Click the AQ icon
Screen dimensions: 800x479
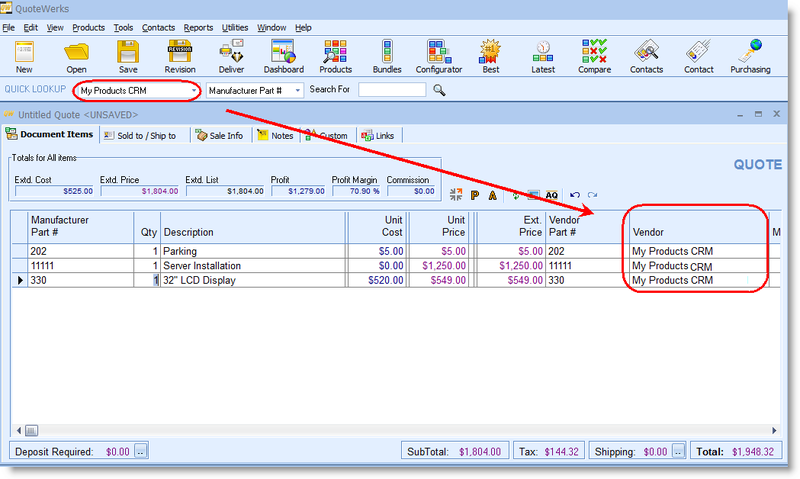pos(552,195)
